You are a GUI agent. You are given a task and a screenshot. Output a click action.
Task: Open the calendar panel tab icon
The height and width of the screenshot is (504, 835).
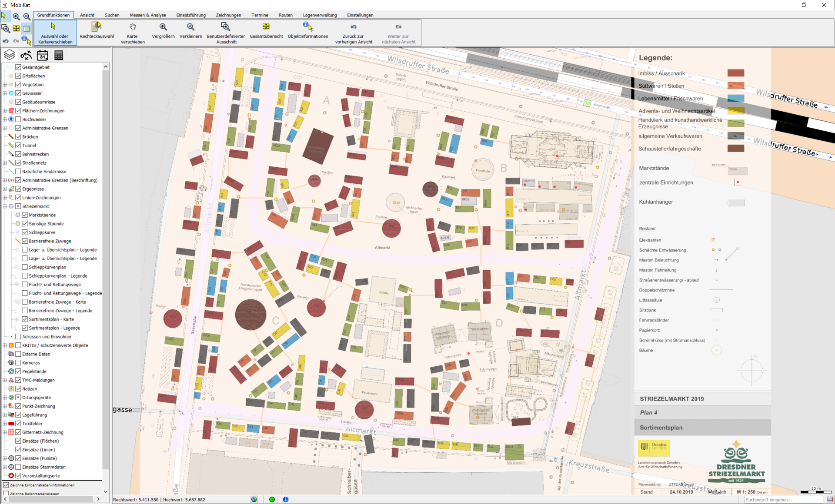42,55
